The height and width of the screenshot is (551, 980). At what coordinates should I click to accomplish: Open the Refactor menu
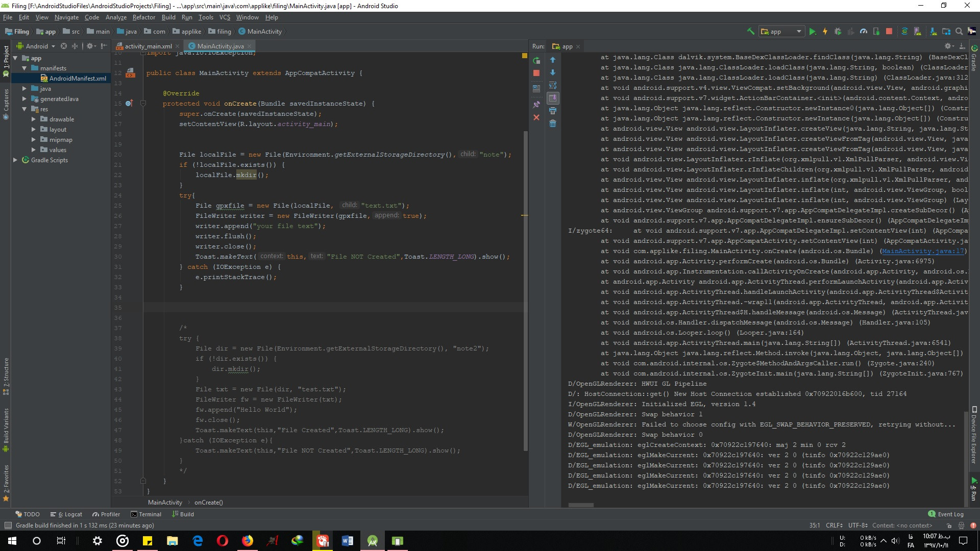tap(143, 17)
